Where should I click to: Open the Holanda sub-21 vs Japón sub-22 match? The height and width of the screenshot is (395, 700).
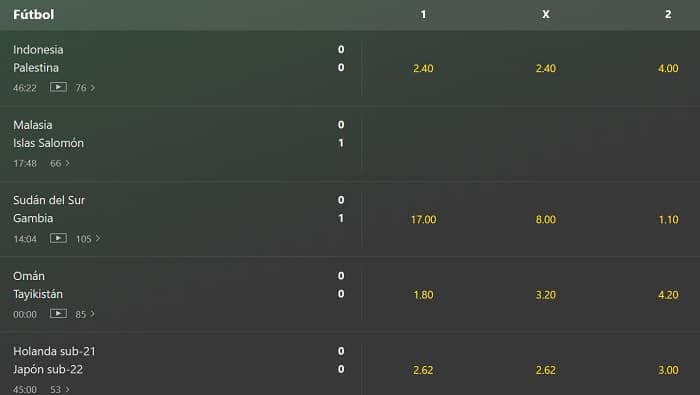(x=181, y=364)
